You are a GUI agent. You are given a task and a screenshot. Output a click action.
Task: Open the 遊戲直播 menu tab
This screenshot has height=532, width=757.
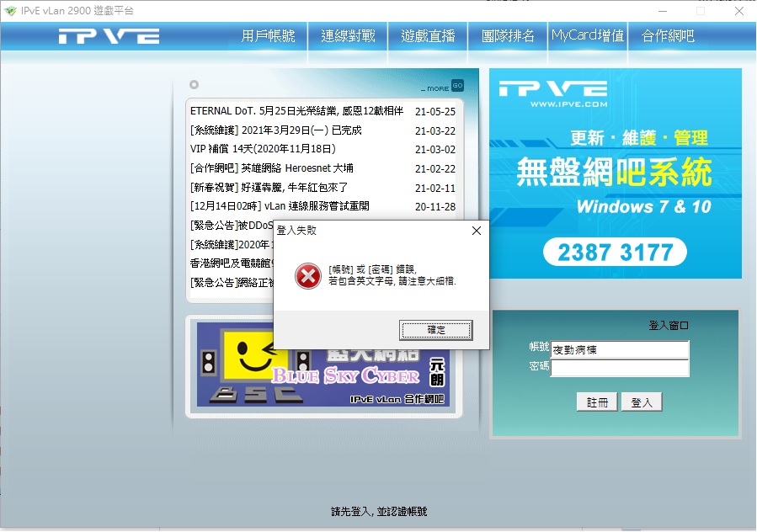pyautogui.click(x=429, y=35)
